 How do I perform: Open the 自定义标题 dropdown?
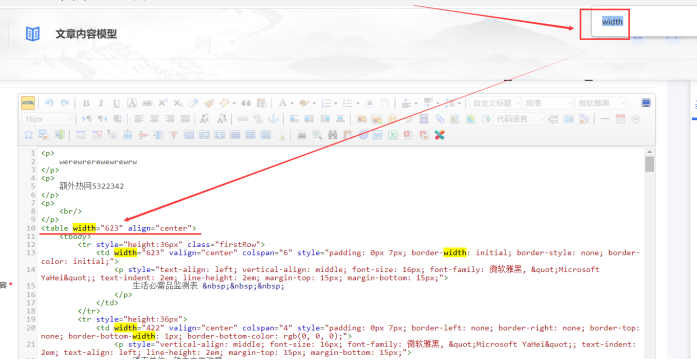[x=495, y=104]
